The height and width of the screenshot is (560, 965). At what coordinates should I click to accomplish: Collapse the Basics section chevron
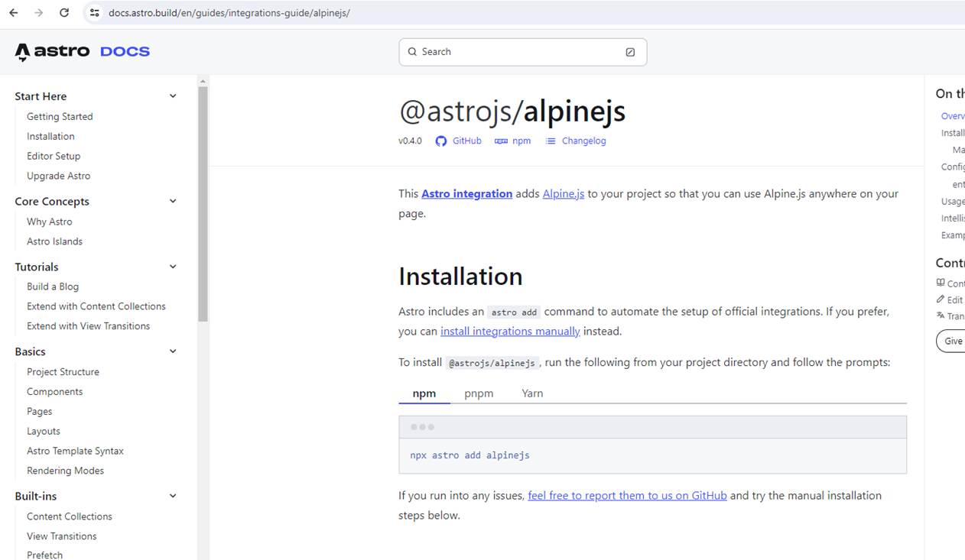[173, 351]
